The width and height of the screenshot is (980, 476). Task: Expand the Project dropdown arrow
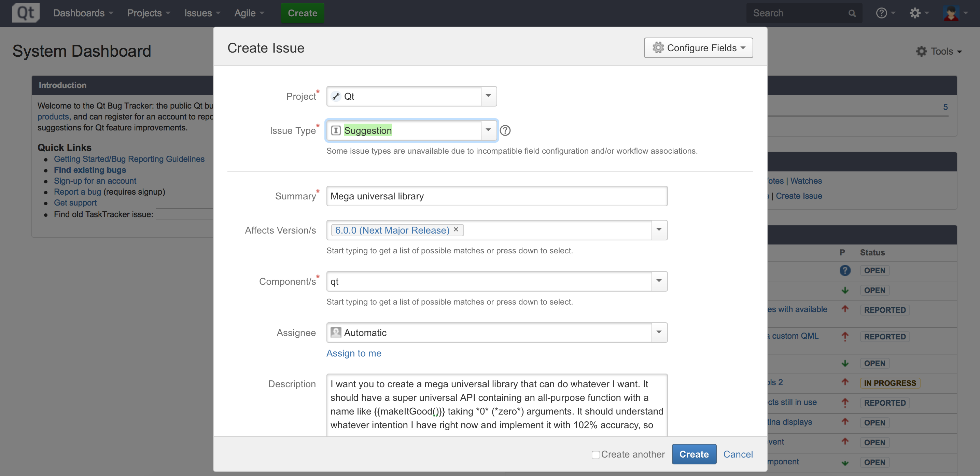(489, 96)
